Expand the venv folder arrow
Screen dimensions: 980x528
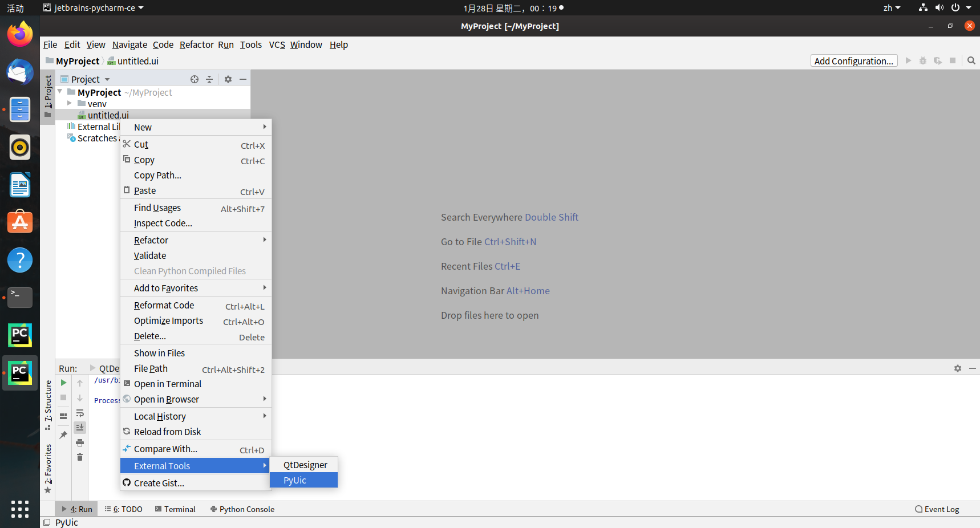point(70,103)
